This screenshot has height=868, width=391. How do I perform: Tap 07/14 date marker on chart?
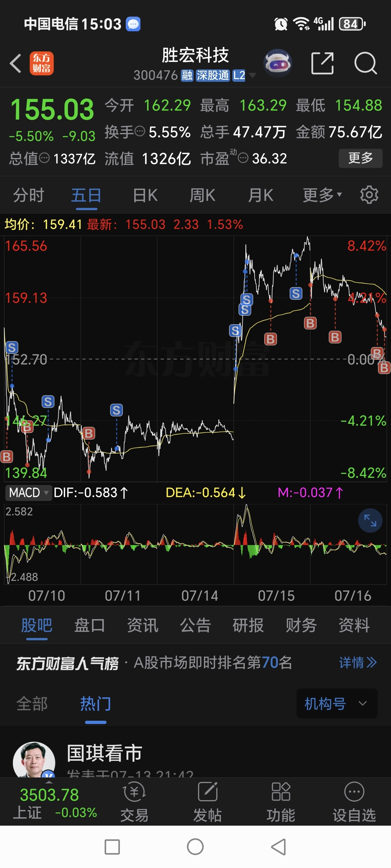click(x=200, y=596)
